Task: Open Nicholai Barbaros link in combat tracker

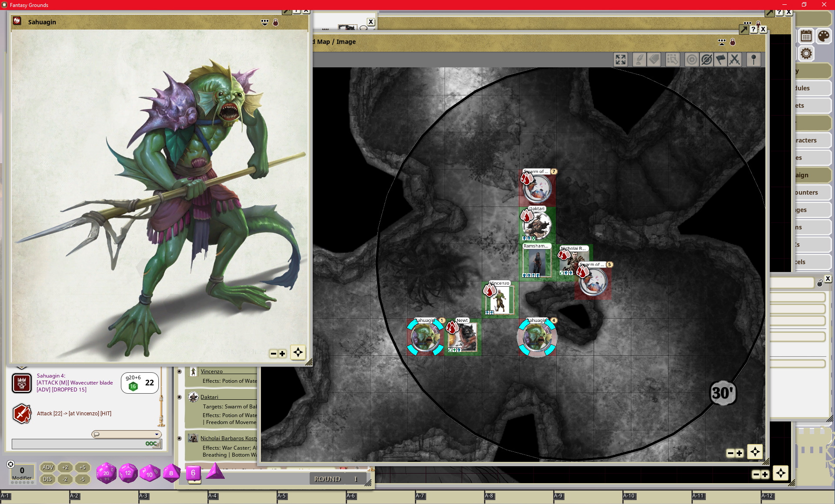Action: (x=228, y=438)
